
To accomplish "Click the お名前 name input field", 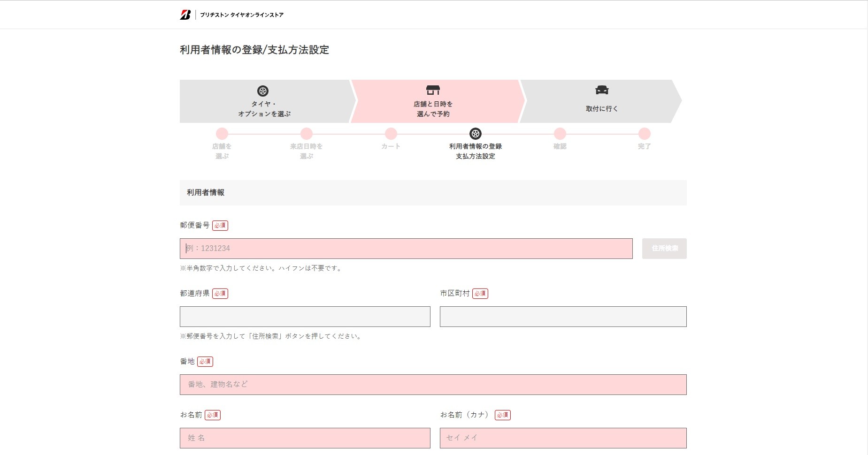I will [x=305, y=438].
